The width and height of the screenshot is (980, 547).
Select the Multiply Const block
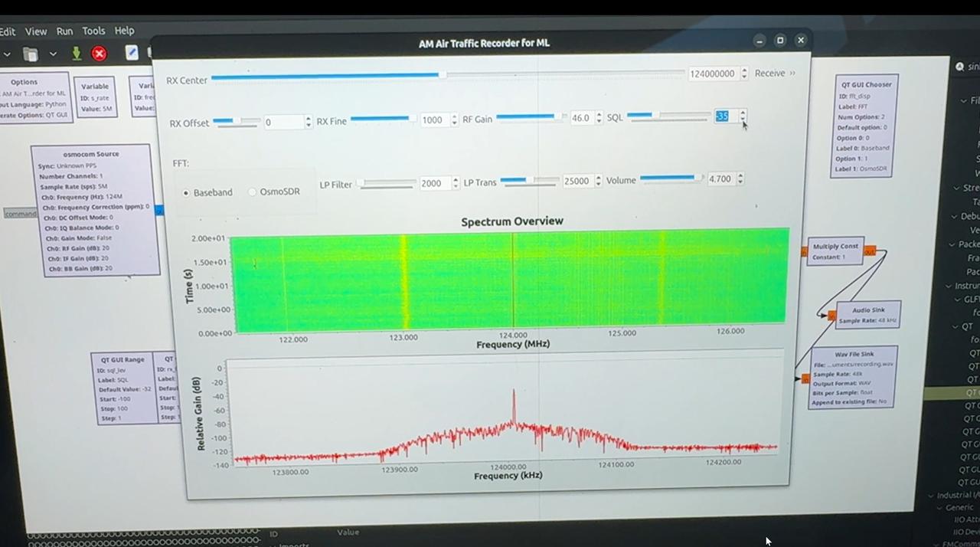tap(835, 251)
